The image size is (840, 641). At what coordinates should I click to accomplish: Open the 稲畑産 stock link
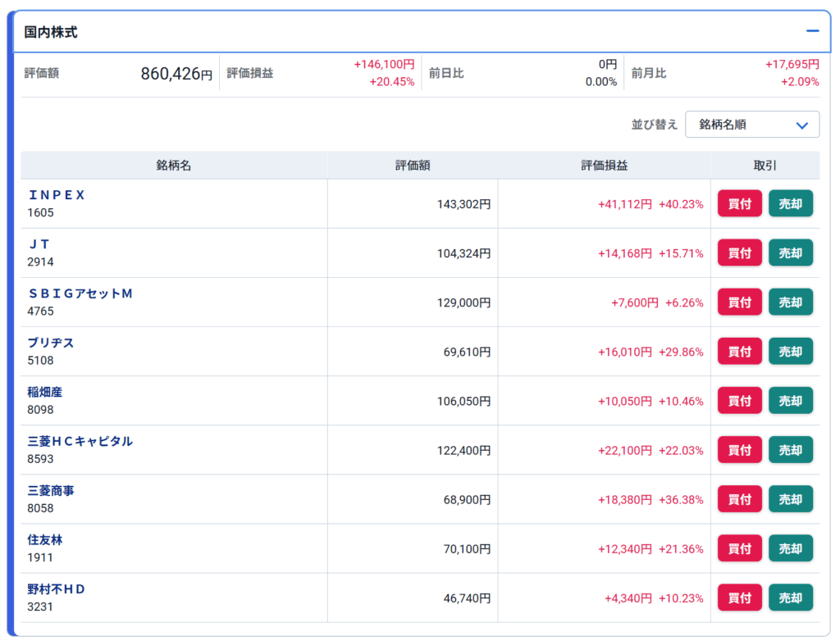44,392
